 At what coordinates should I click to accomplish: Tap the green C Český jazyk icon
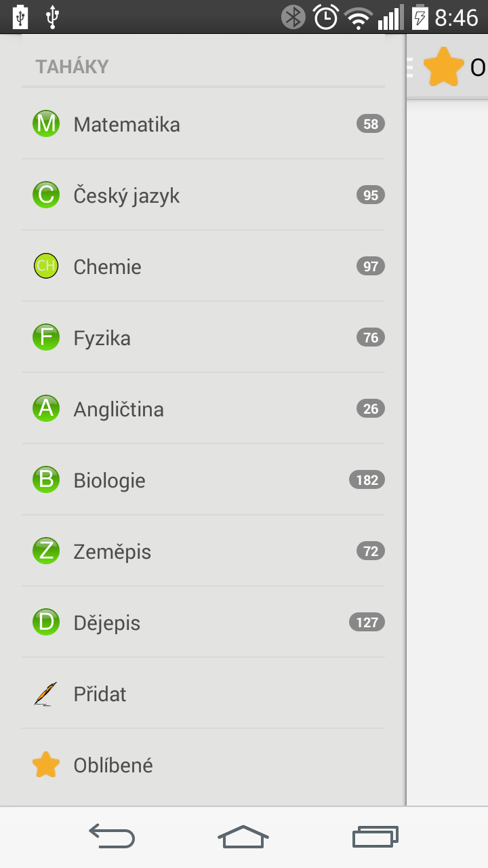(46, 195)
